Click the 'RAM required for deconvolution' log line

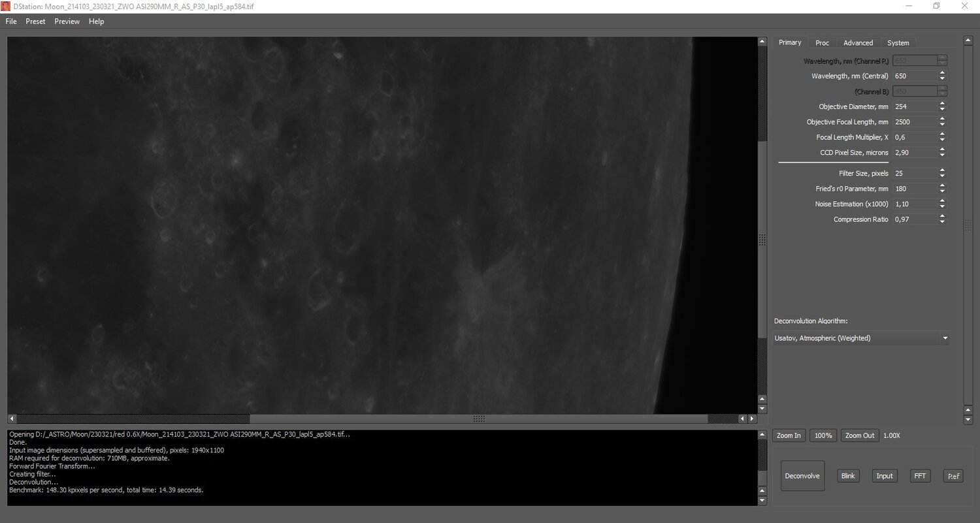click(x=90, y=458)
